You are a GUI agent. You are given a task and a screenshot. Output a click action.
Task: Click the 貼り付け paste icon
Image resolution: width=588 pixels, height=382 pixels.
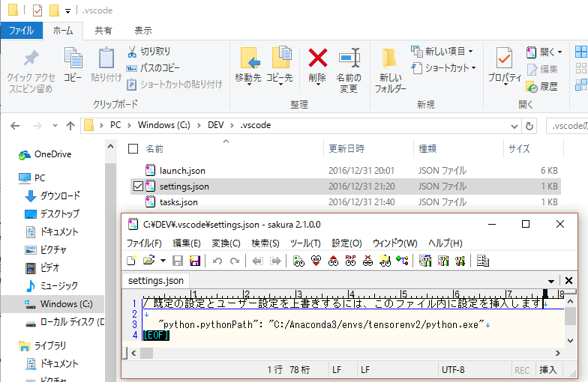pos(106,58)
